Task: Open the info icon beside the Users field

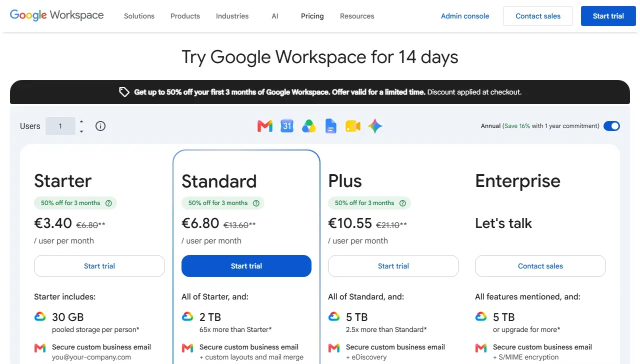Action: coord(100,126)
